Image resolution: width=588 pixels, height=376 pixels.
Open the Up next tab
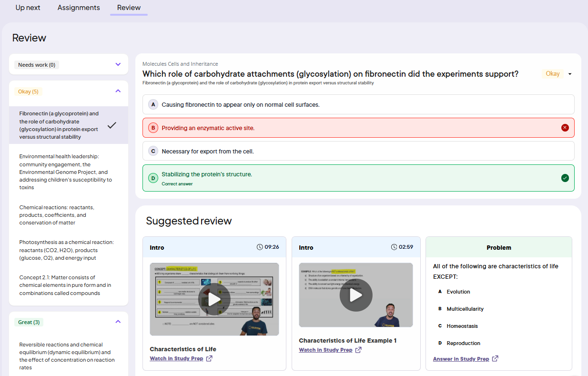(x=28, y=8)
